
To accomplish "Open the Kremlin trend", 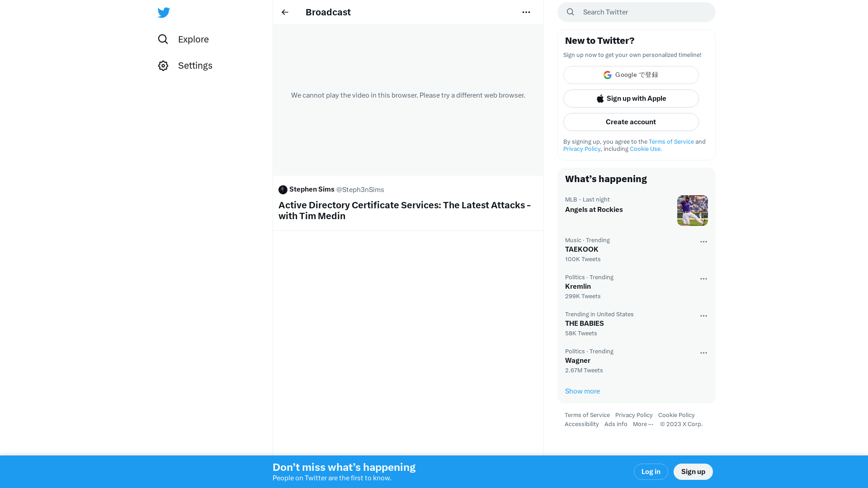I will [x=637, y=287].
